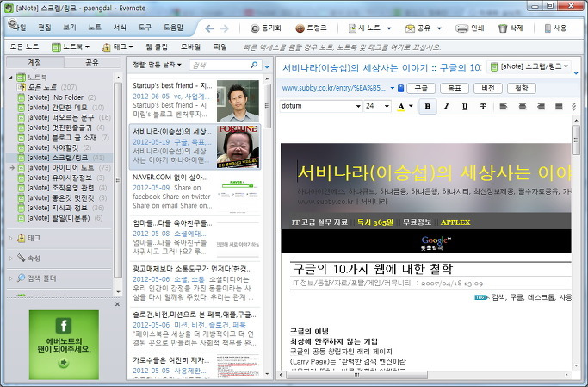The width and height of the screenshot is (588, 387).
Task: Toggle underline formatting
Action: (465, 106)
